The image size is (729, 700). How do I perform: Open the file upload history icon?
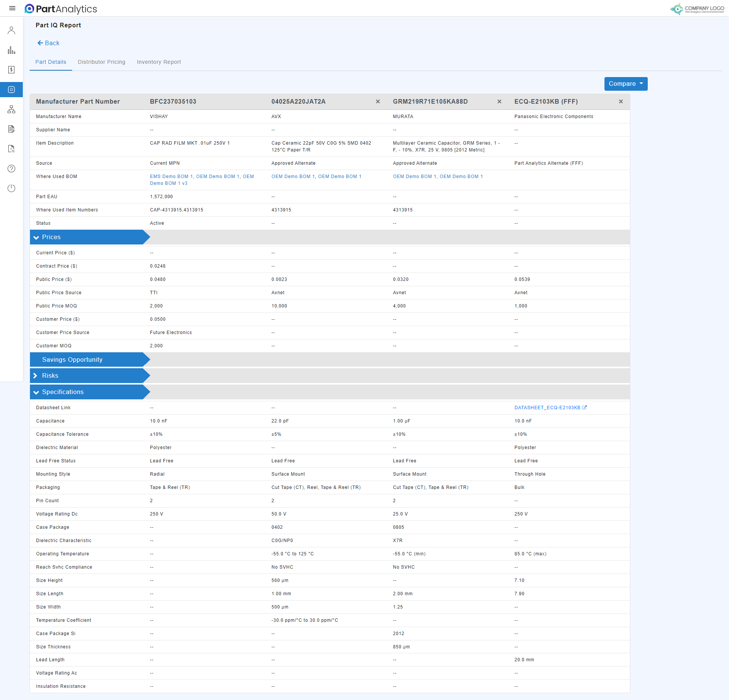[x=11, y=149]
